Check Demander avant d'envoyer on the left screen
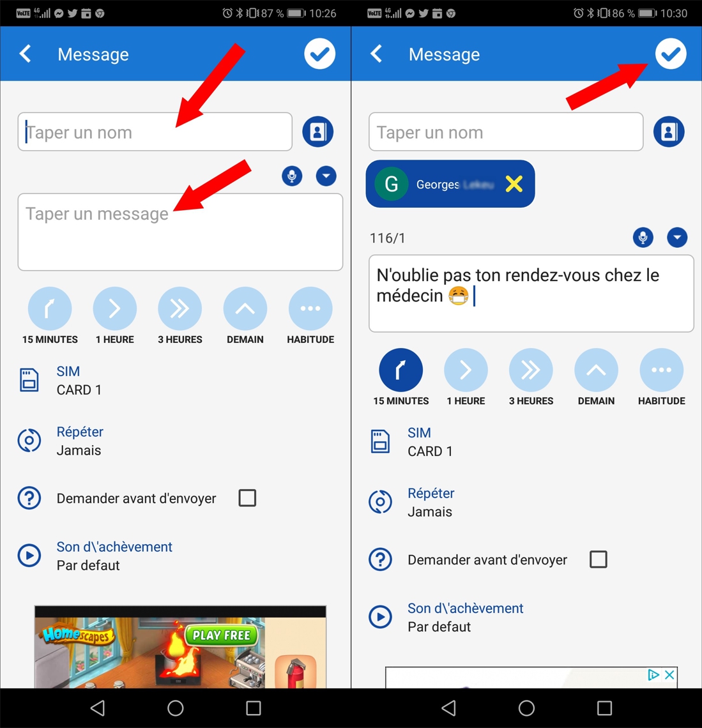702x728 pixels. click(x=247, y=498)
